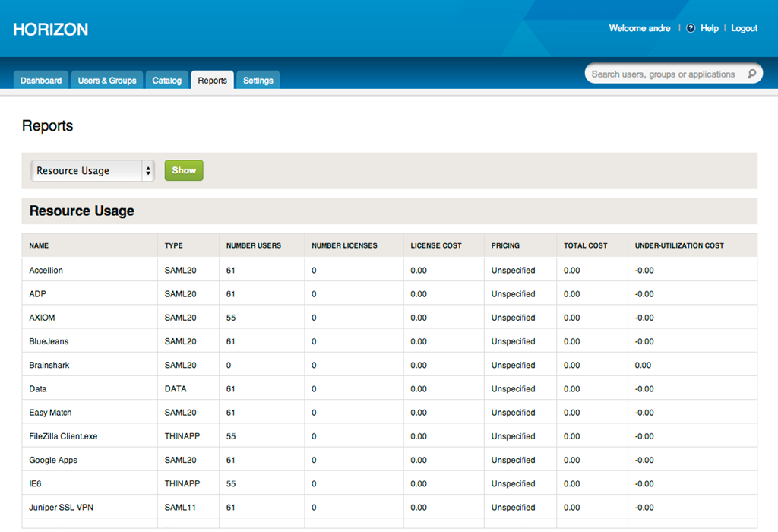The height and width of the screenshot is (532, 778).
Task: Click the search magnifier icon
Action: click(x=751, y=74)
